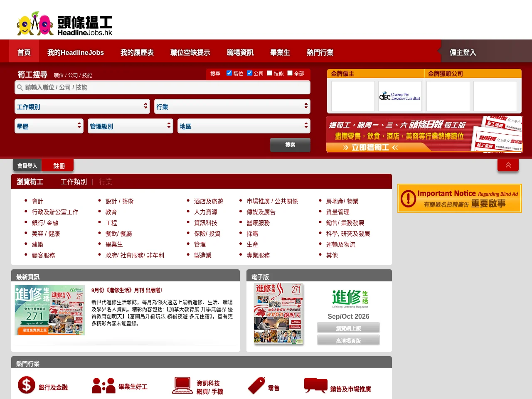Open the 畢業生好工 people icon
The width and height of the screenshot is (532, 399).
[103, 386]
